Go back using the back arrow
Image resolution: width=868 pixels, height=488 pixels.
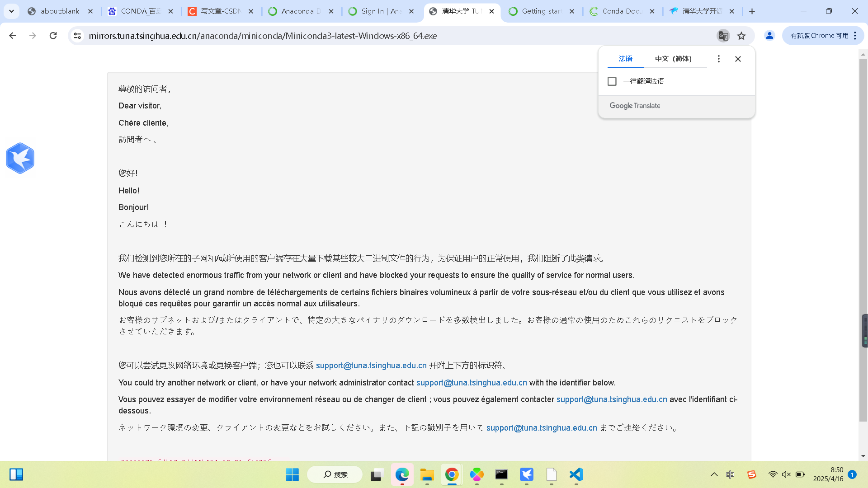pyautogui.click(x=13, y=36)
